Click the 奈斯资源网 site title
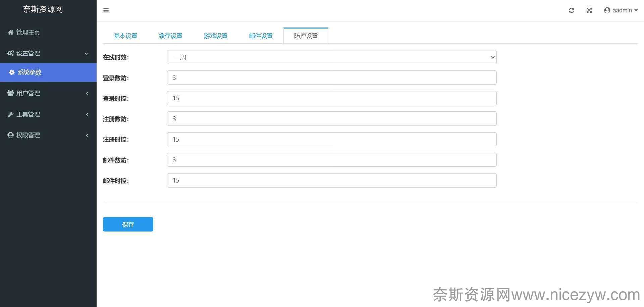Image resolution: width=644 pixels, height=307 pixels. (x=43, y=9)
